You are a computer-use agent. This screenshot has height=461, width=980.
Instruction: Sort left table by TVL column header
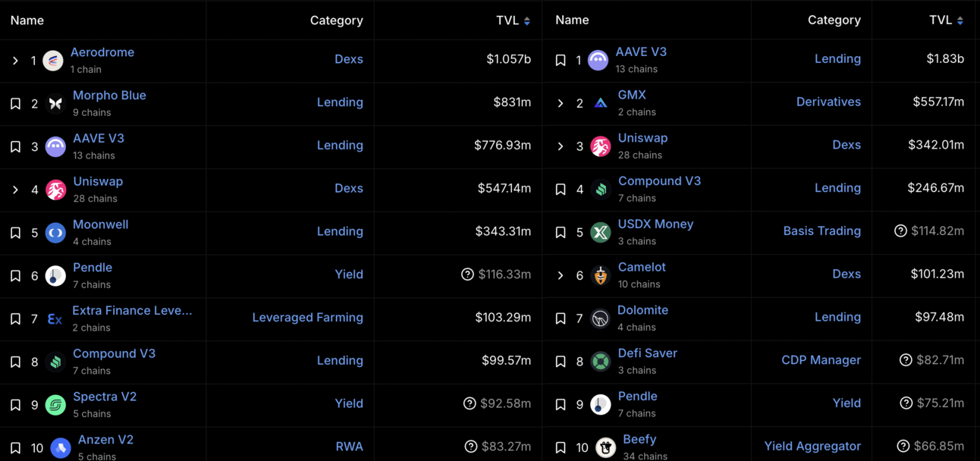click(514, 20)
